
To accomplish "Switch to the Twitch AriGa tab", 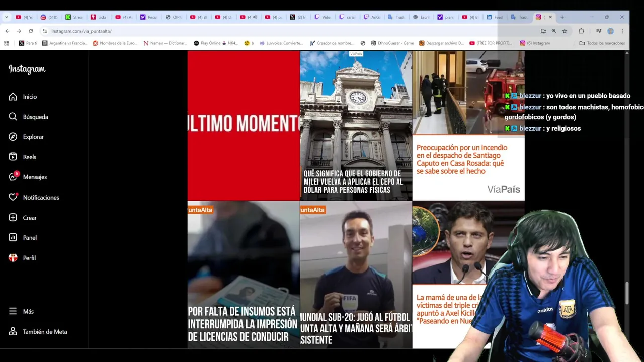I will click(x=372, y=17).
